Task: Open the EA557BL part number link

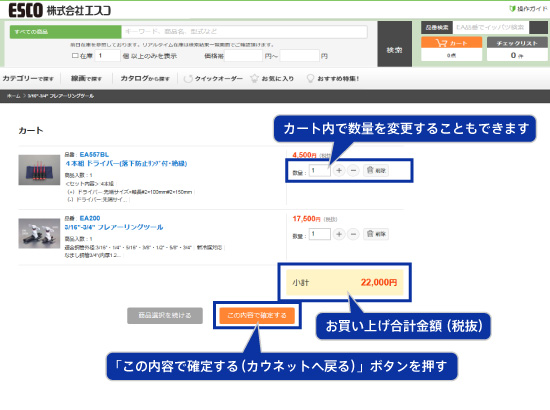Action: 94,154
